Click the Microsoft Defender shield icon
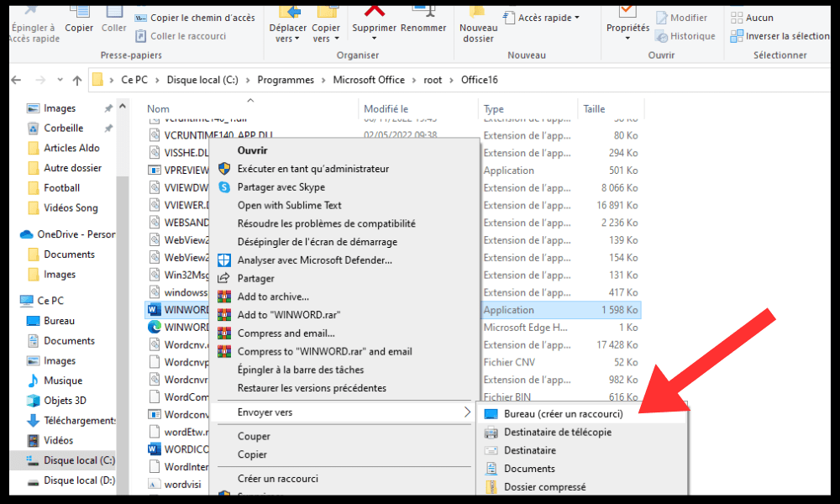This screenshot has height=504, width=840. 224,260
